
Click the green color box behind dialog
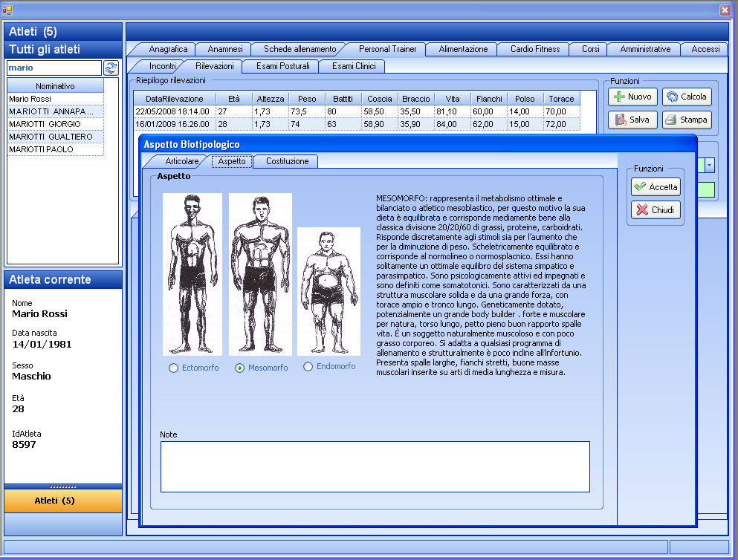coord(705,189)
